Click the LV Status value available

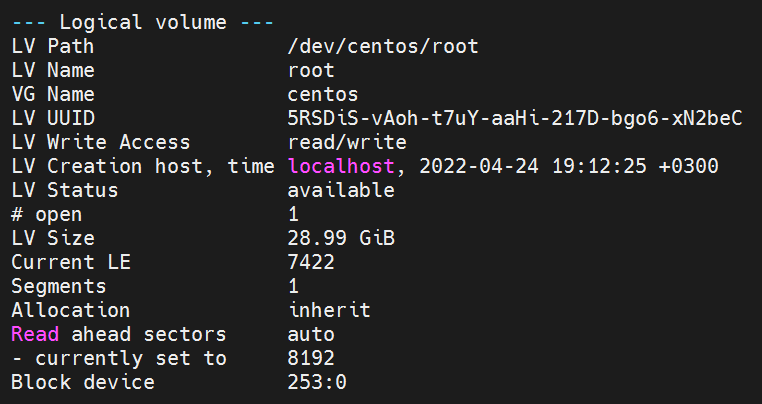(x=341, y=190)
